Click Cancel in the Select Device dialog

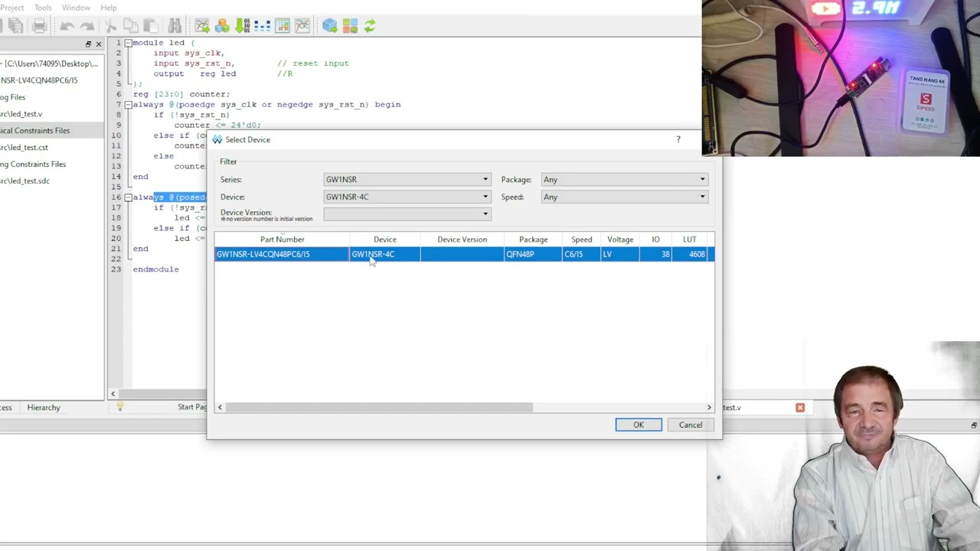[691, 425]
